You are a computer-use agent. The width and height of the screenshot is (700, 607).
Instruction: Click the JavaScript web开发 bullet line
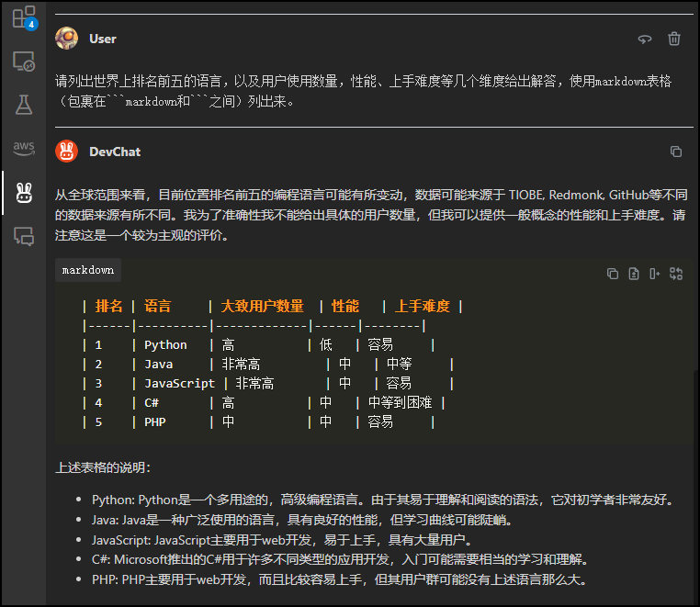283,540
